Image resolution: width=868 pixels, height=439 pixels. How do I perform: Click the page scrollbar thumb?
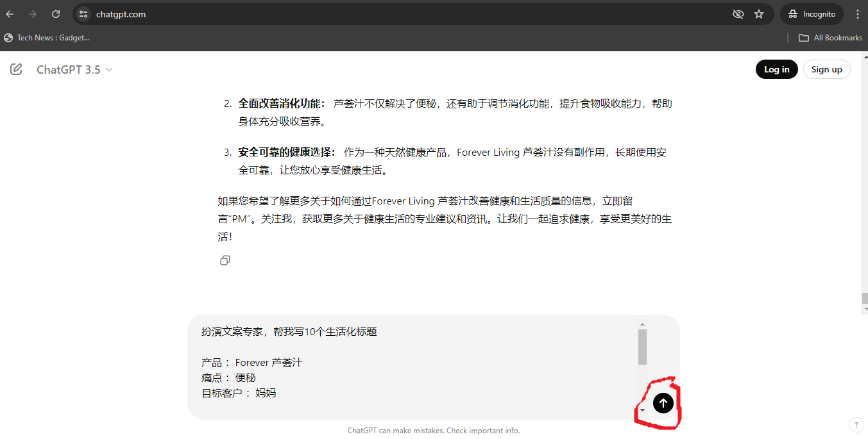coord(865,299)
